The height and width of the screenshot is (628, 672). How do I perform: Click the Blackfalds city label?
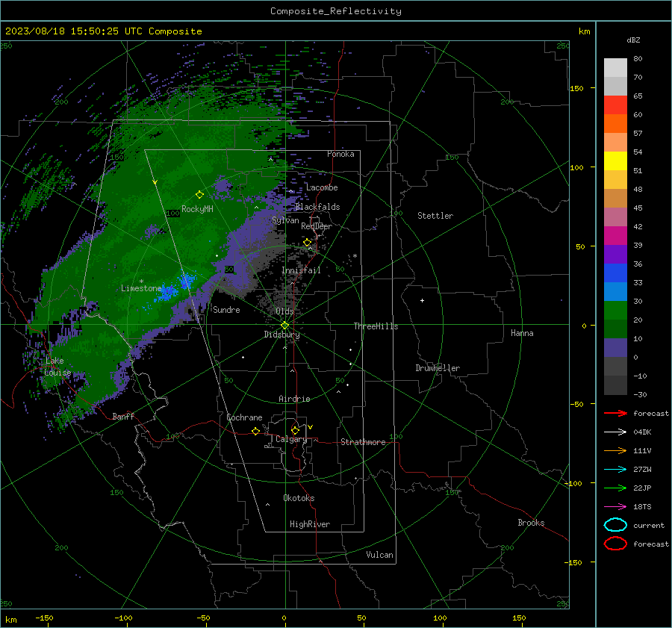[x=317, y=207]
